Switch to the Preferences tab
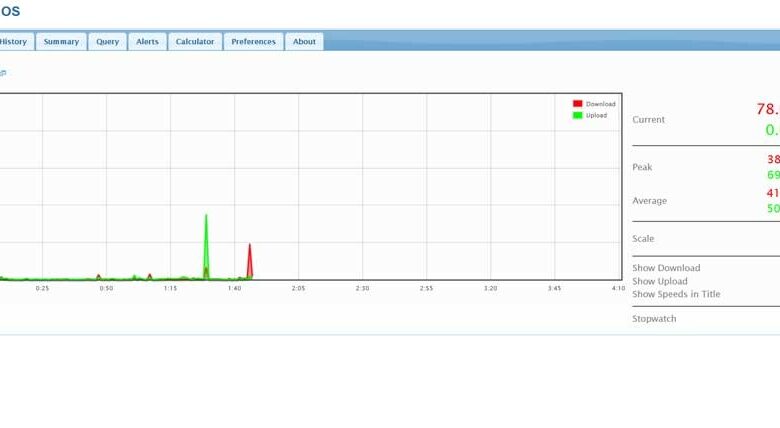780x428 pixels. [x=253, y=42]
